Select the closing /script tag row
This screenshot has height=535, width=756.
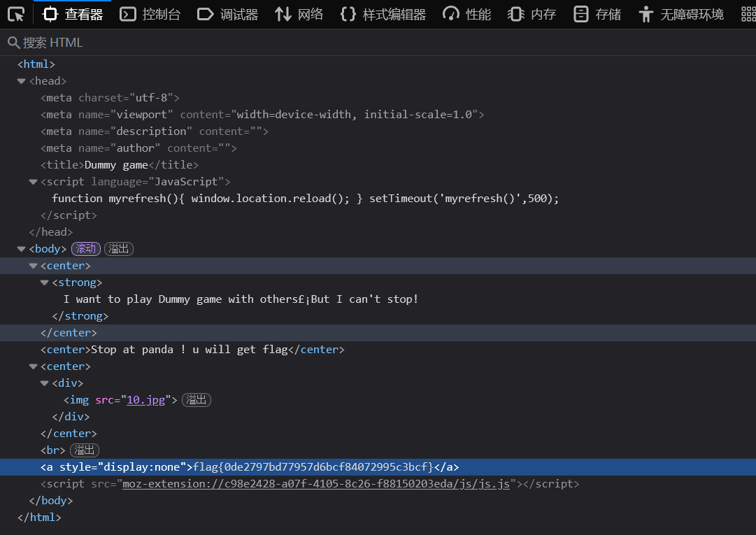[x=378, y=215]
